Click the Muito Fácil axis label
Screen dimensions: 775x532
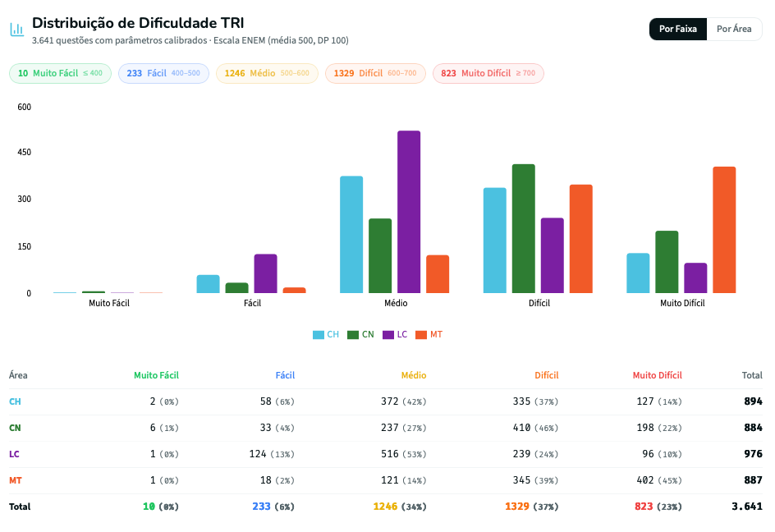point(109,303)
